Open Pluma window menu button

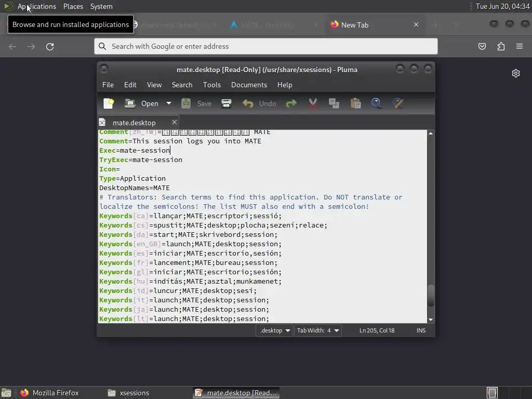(x=104, y=69)
